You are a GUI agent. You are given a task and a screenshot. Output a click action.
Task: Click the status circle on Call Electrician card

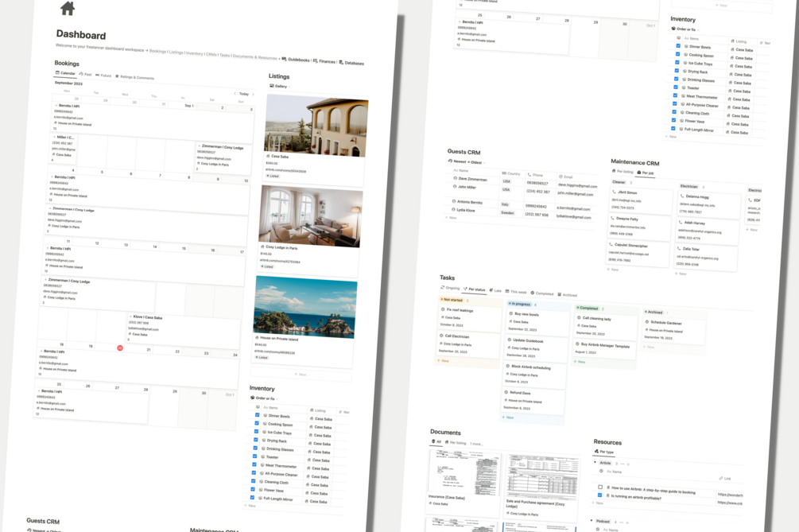click(441, 336)
